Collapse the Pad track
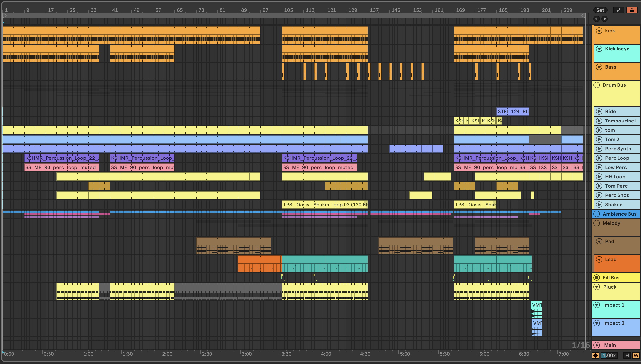The height and width of the screenshot is (364, 641). point(599,241)
